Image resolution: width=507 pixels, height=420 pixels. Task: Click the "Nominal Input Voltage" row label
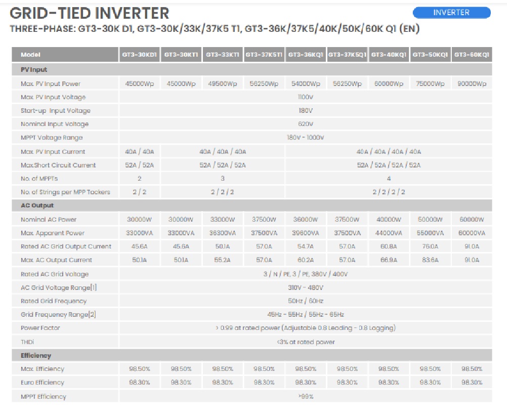click(x=55, y=124)
